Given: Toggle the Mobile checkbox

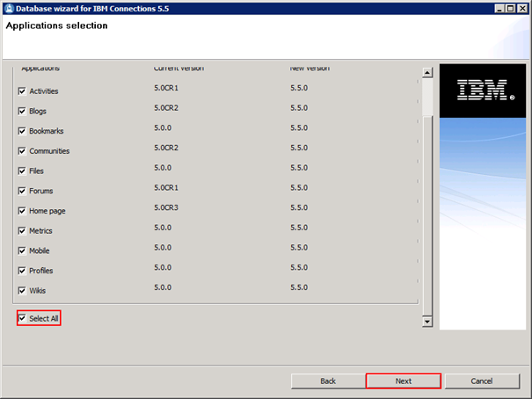Looking at the screenshot, I should pyautogui.click(x=22, y=250).
